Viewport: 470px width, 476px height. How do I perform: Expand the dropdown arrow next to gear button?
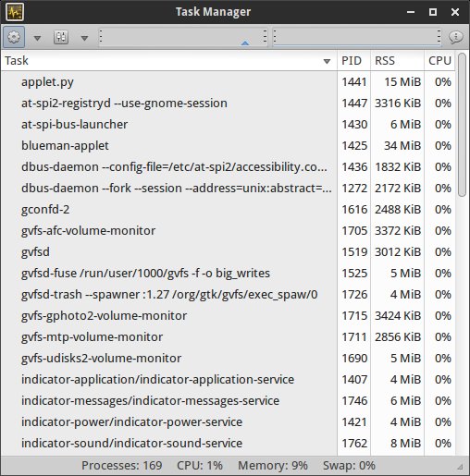37,38
